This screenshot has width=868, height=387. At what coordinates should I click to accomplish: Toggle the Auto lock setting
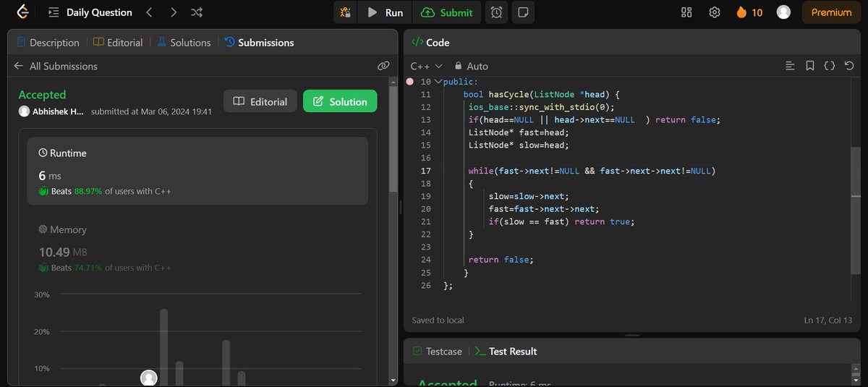(x=472, y=66)
